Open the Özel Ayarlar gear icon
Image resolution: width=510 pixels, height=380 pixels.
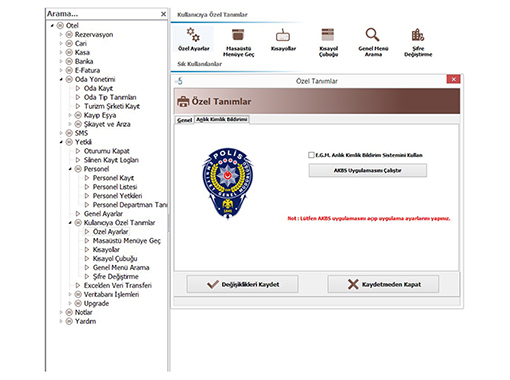coord(193,34)
